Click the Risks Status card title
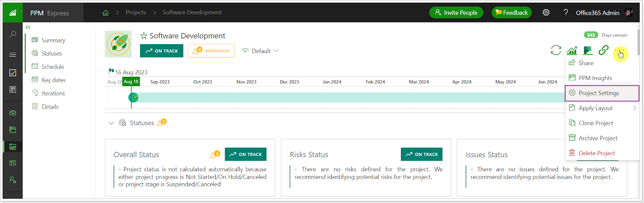This screenshot has width=644, height=203. click(309, 155)
